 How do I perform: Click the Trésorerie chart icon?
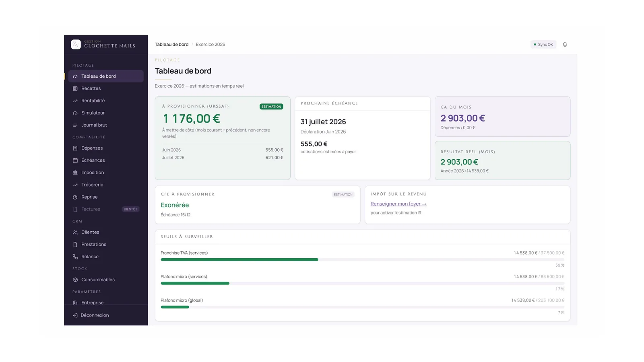pos(75,185)
